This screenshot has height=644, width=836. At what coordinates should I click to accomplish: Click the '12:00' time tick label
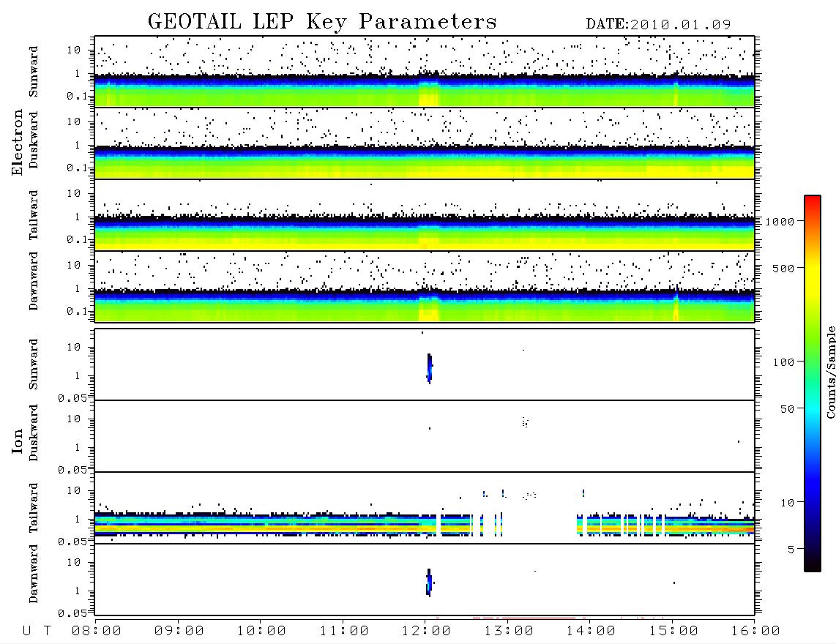426,631
